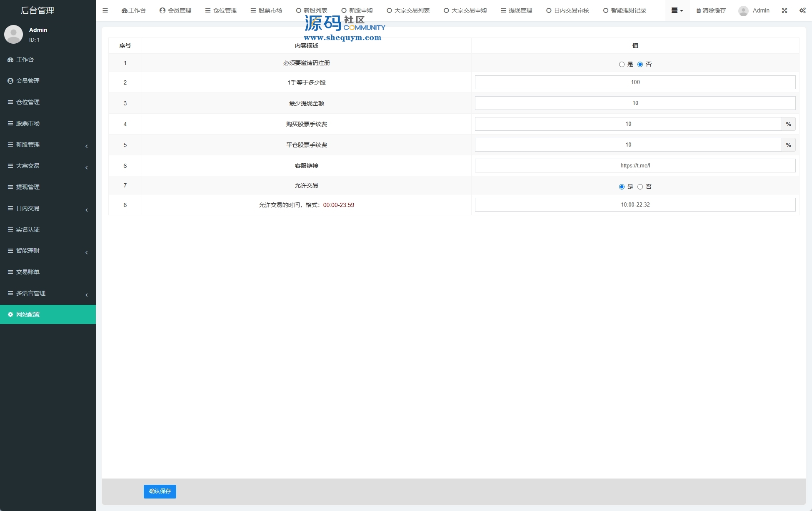Click the 会员管理 user icon in the sidebar
Image resolution: width=812 pixels, height=511 pixels.
coord(10,81)
